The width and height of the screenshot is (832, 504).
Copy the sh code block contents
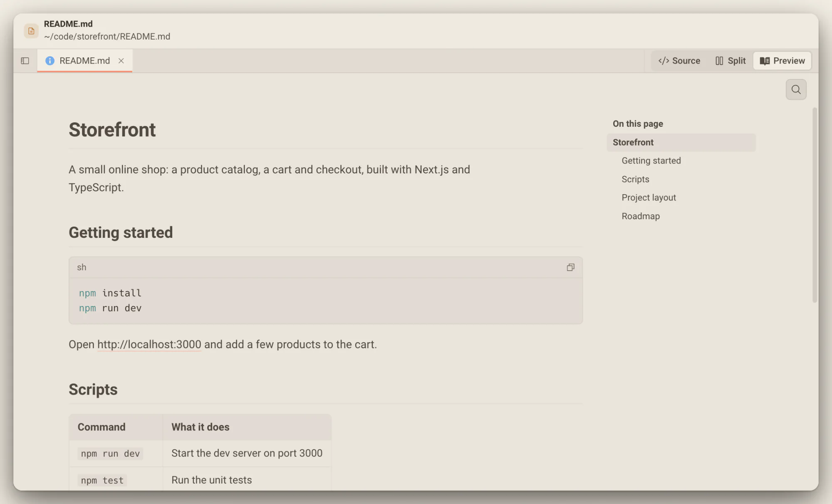(570, 267)
